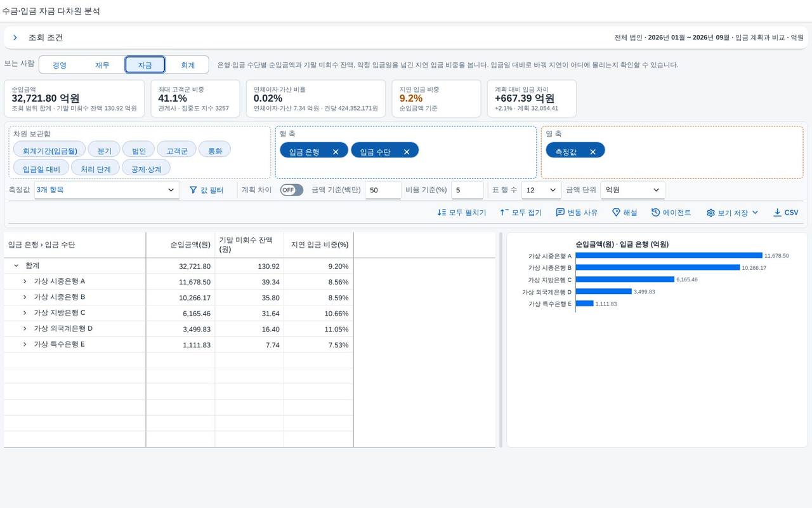Viewport: 812px width, 508px height.
Task: Click the 모두 접기 collapse-all icon
Action: 504,213
